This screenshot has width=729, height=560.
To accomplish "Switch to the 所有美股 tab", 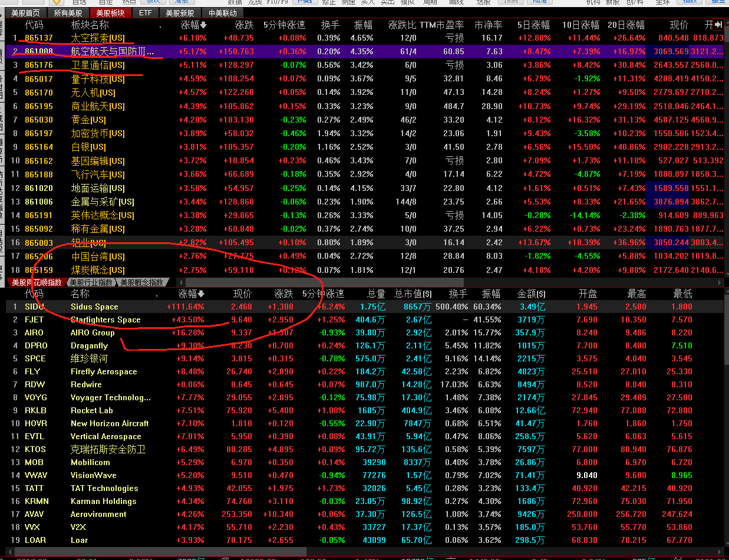I will pos(68,13).
